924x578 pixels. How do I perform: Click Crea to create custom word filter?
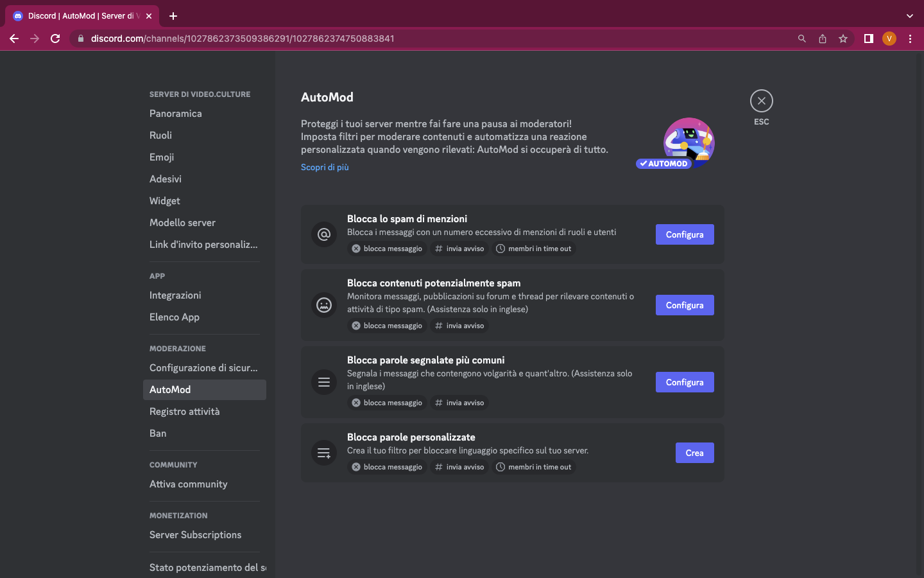(x=694, y=453)
